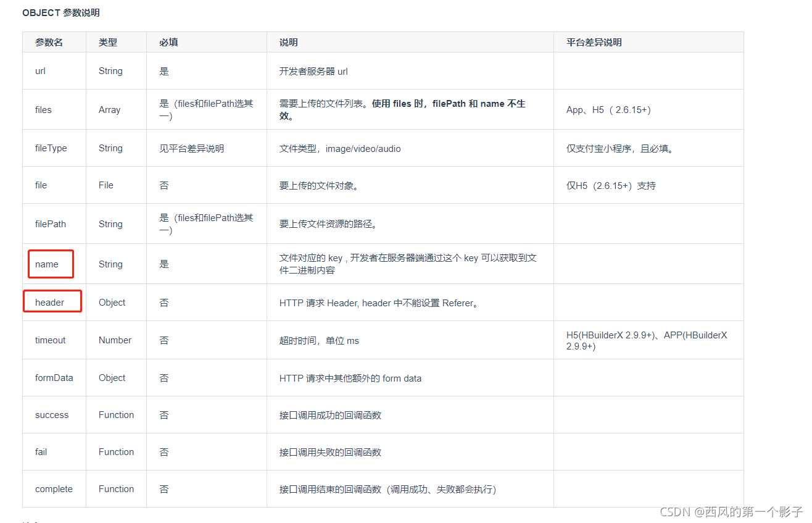This screenshot has height=523, width=812.
Task: Select the 'formData' parameter name cell
Action: [54, 378]
